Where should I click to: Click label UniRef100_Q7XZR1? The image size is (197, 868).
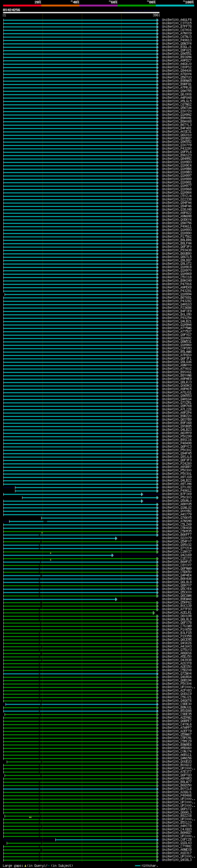pos(177,403)
